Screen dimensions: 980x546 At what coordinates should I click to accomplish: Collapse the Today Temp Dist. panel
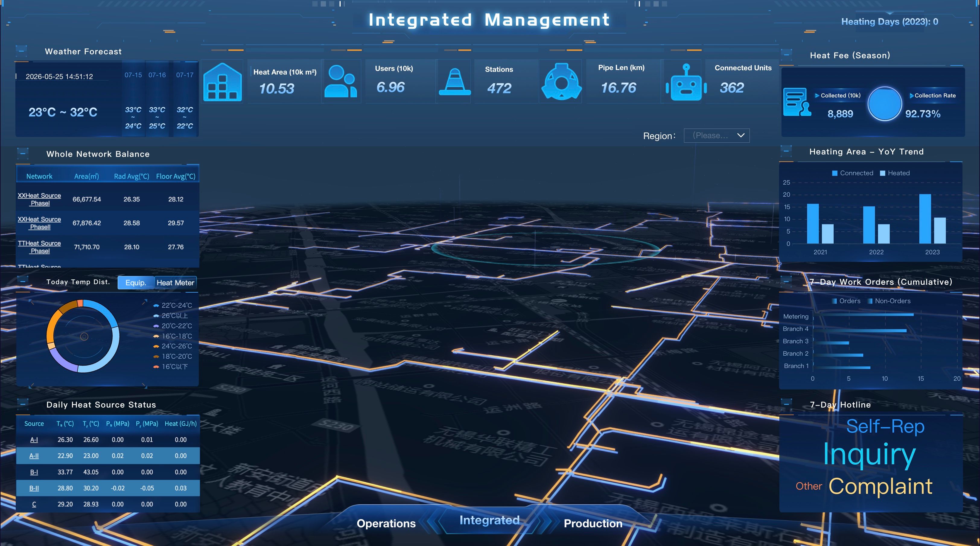tap(22, 281)
